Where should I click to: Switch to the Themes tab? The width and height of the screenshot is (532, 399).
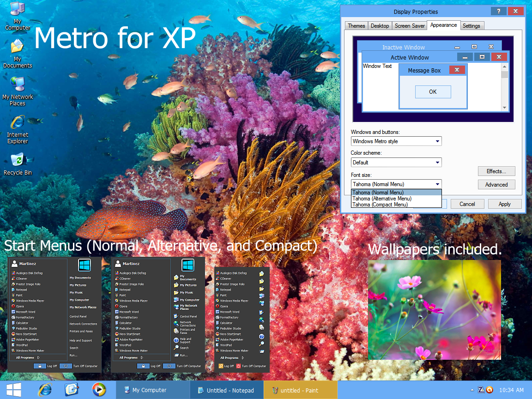click(x=356, y=25)
